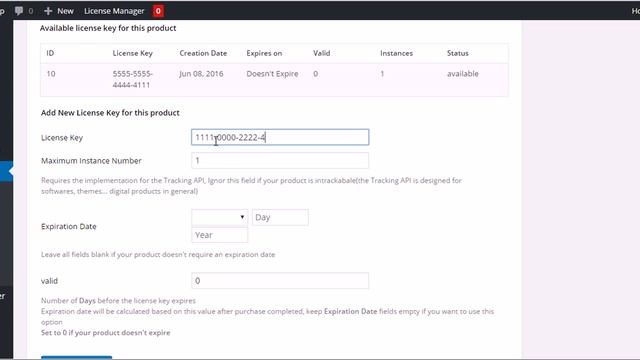Screen dimensions: 640x360
Task: Click the ID column header
Action: point(50,53)
